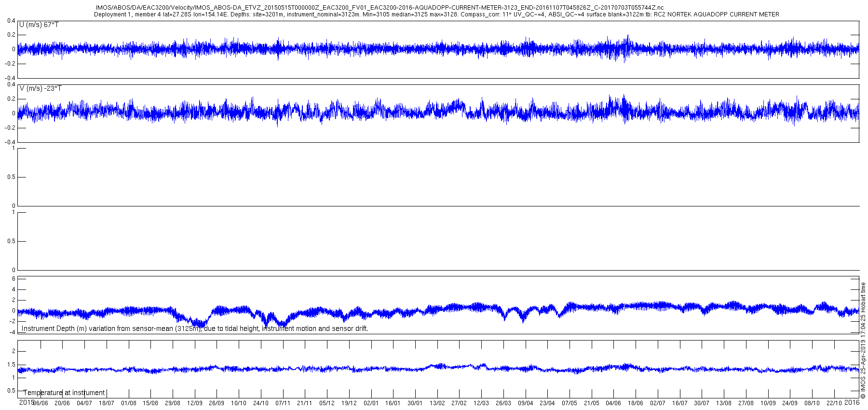The image size is (868, 410).
Task: Click the 20/06 date tick label
Action: 62,403
